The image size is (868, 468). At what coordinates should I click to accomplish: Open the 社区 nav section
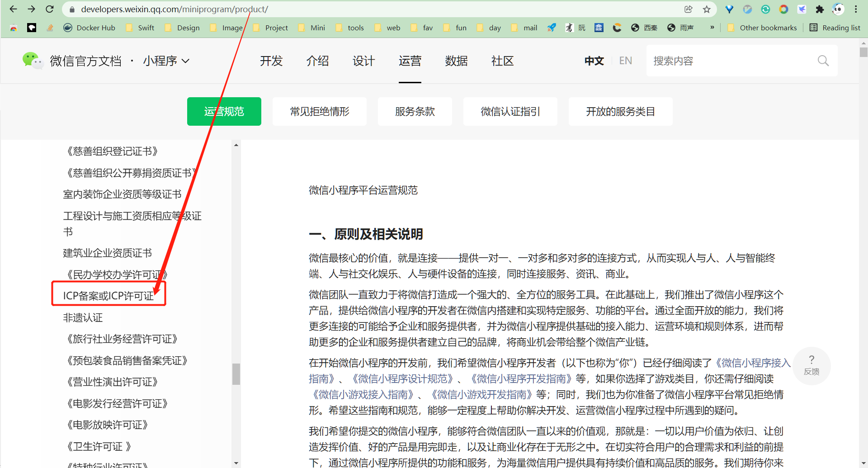pyautogui.click(x=502, y=61)
